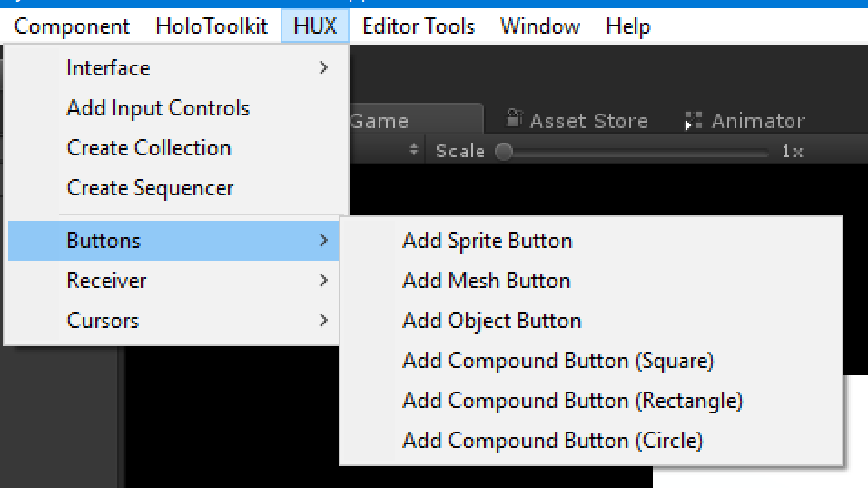Image resolution: width=868 pixels, height=488 pixels.
Task: Expand the Cursors submenu arrow
Action: coord(324,320)
